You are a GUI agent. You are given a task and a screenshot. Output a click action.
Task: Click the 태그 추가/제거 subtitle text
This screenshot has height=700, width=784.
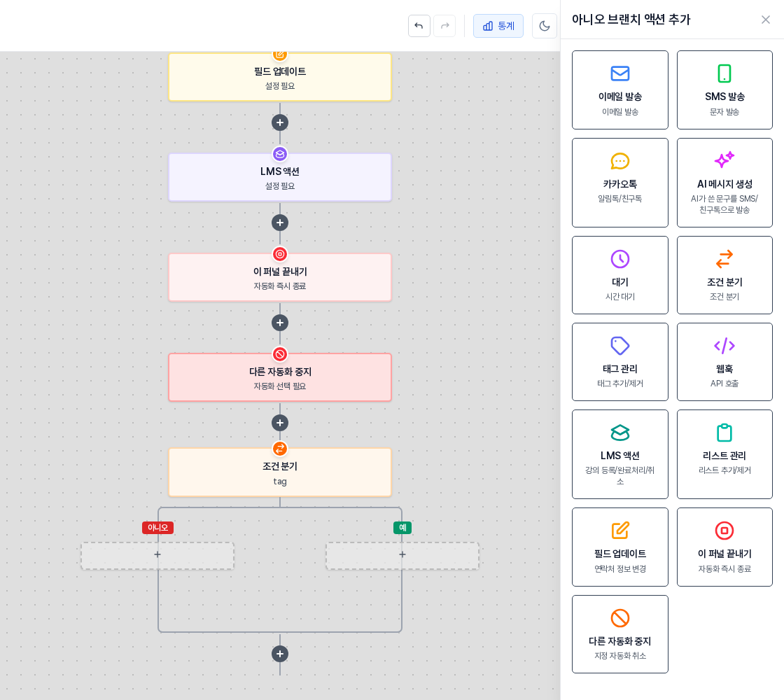620,384
